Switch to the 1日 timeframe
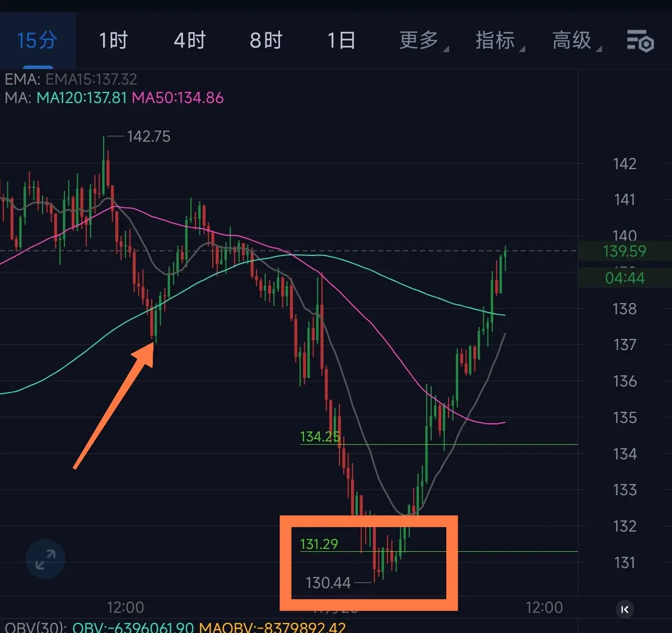The image size is (672, 633). tap(341, 40)
